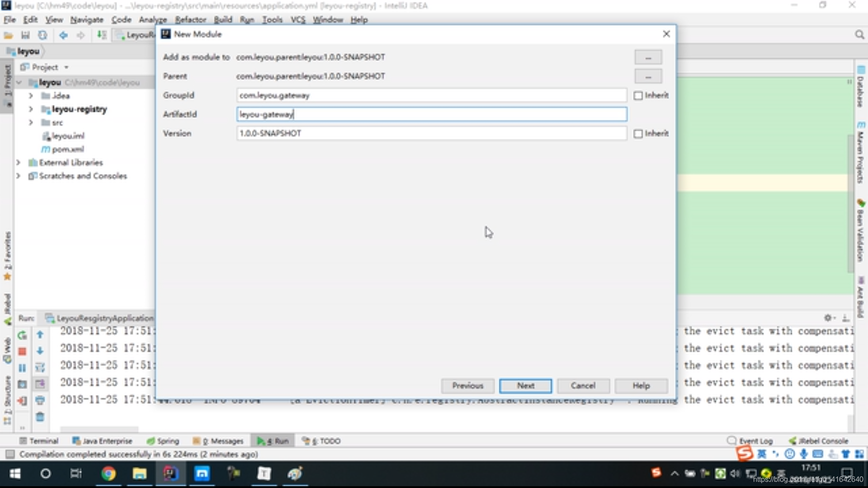Viewport: 868px width, 488px height.
Task: Open the TODO tool tab
Action: [321, 441]
